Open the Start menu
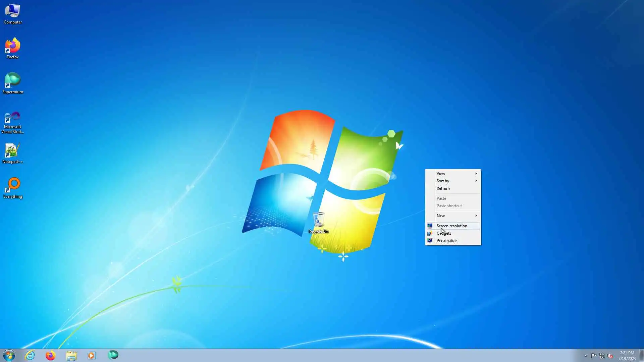The height and width of the screenshot is (362, 644). [x=9, y=355]
